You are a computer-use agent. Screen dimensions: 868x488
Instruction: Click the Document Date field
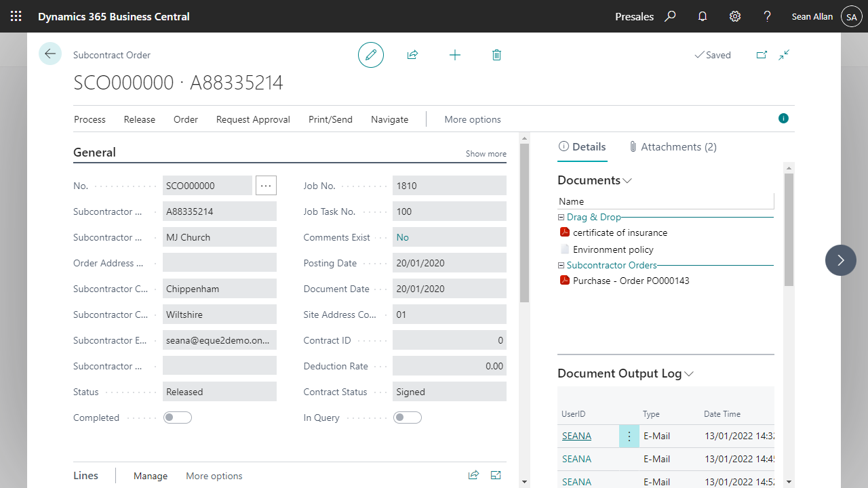450,289
